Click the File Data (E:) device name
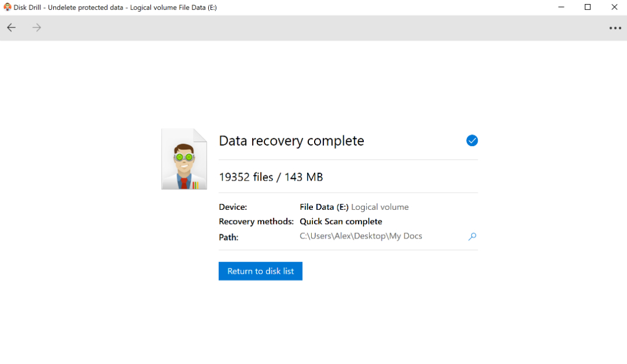627x364 pixels. pyautogui.click(x=324, y=207)
